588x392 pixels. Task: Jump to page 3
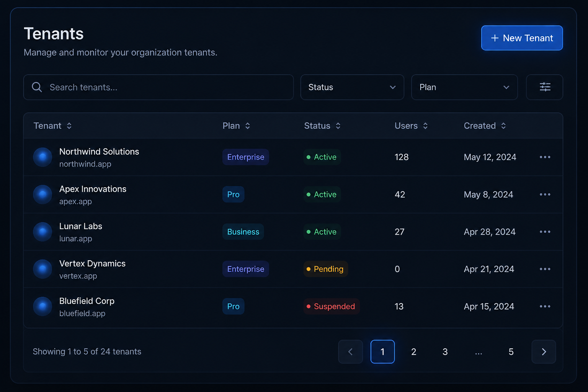[445, 351]
